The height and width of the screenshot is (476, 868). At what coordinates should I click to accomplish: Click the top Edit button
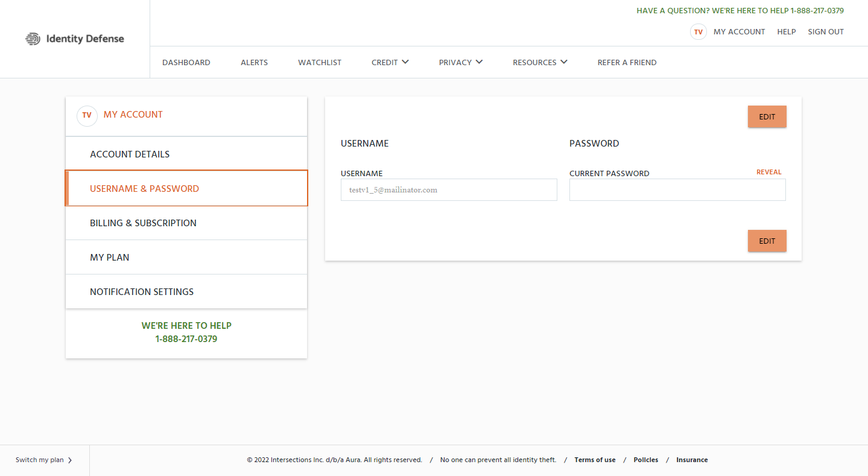pos(767,117)
